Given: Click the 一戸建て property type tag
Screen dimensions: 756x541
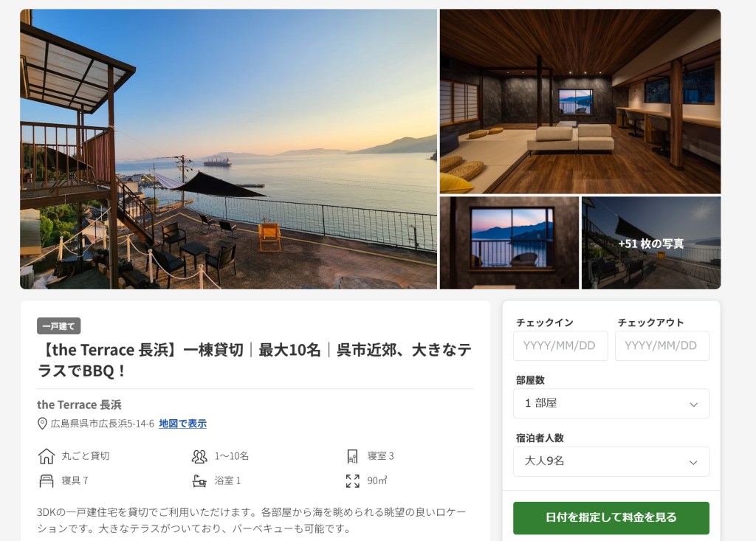Looking at the screenshot, I should click(x=59, y=326).
